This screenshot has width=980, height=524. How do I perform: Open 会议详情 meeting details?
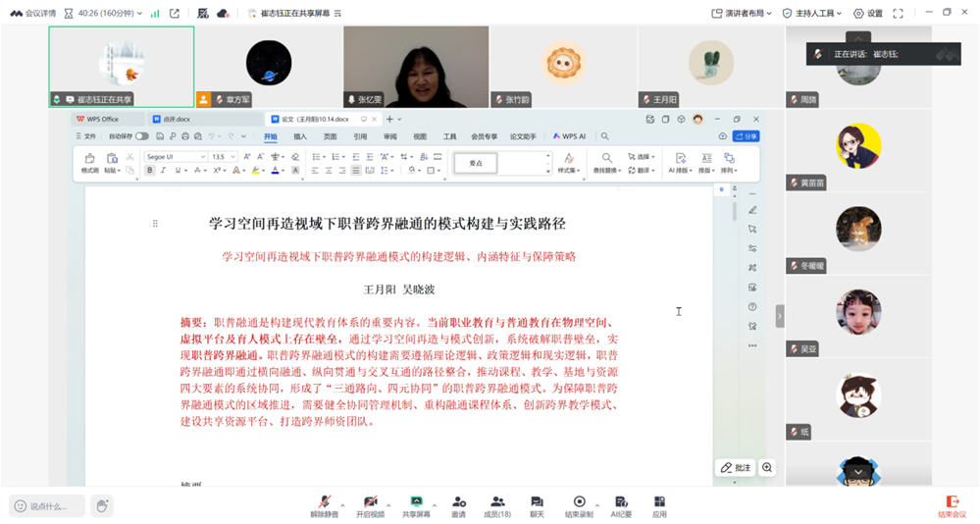(x=33, y=13)
